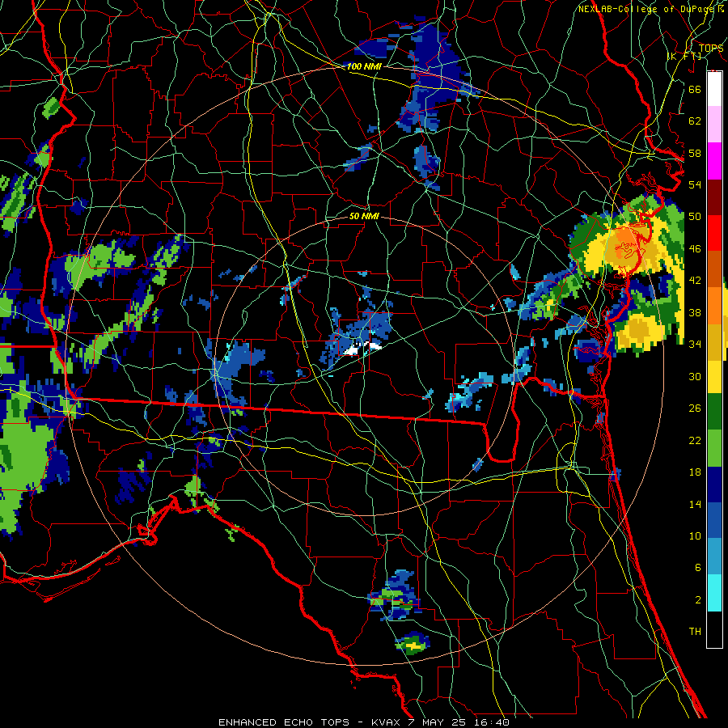The image size is (728, 728).
Task: Click legend value "42"
Action: tap(695, 281)
